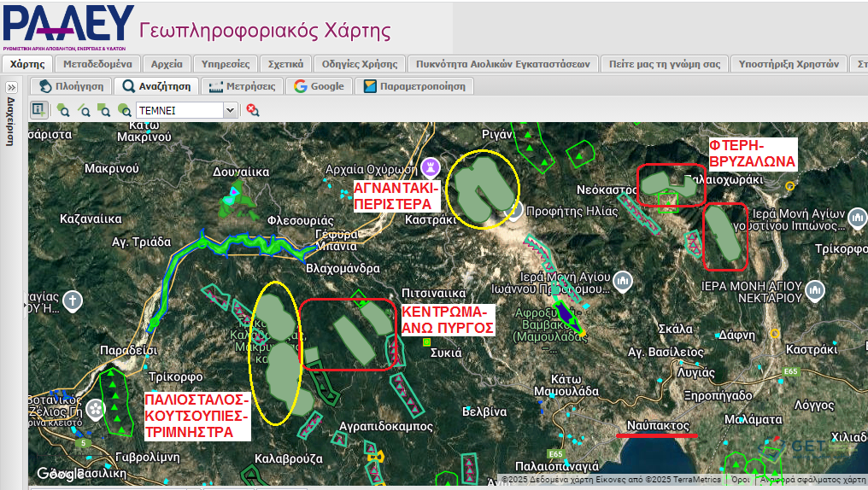
Task: Click the ΡΑΑΕΥ logo in the header
Action: click(68, 26)
